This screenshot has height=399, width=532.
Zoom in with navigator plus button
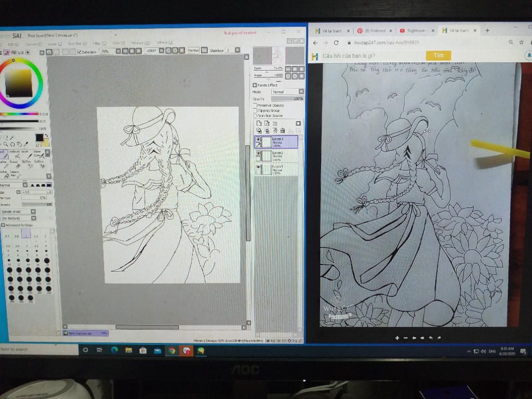[x=295, y=69]
